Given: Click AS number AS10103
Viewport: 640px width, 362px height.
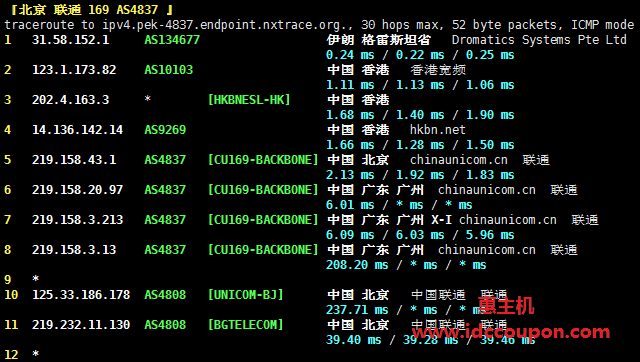Looking at the screenshot, I should [x=168, y=70].
